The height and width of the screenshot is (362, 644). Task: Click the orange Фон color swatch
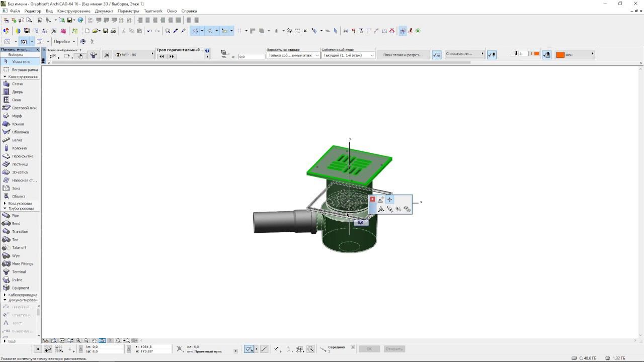point(560,55)
